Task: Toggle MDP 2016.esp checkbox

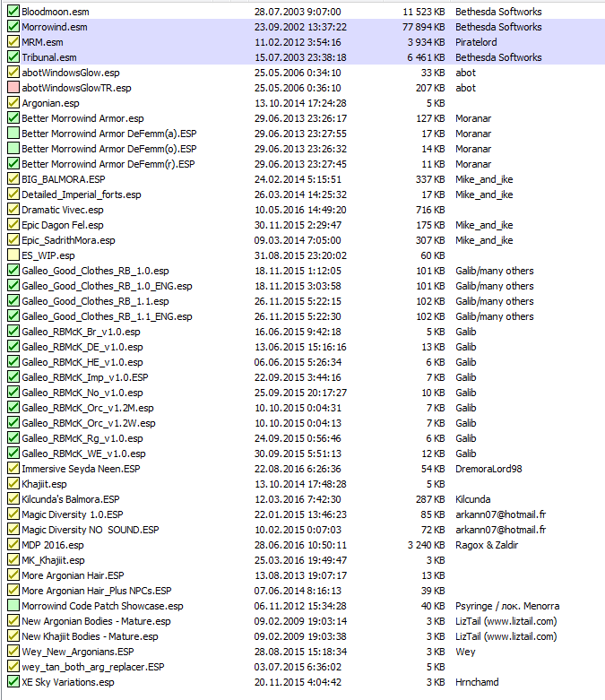Action: coord(13,545)
